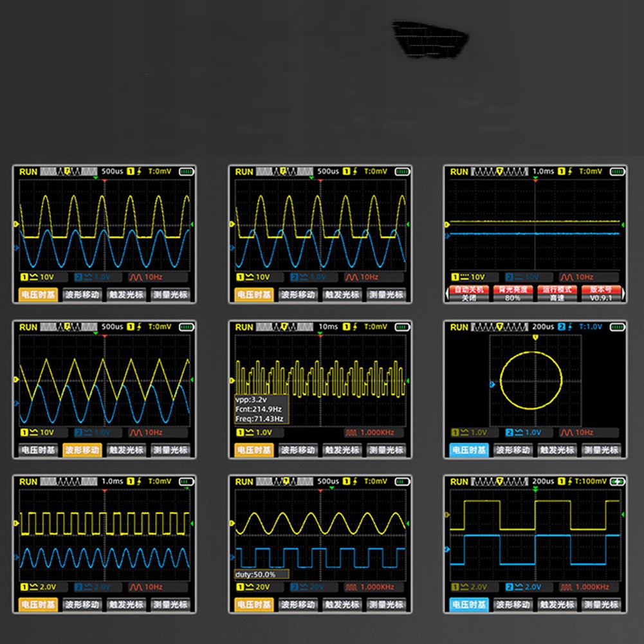Select 自动关机 auto power-off setting
The image size is (644, 644).
point(468,293)
